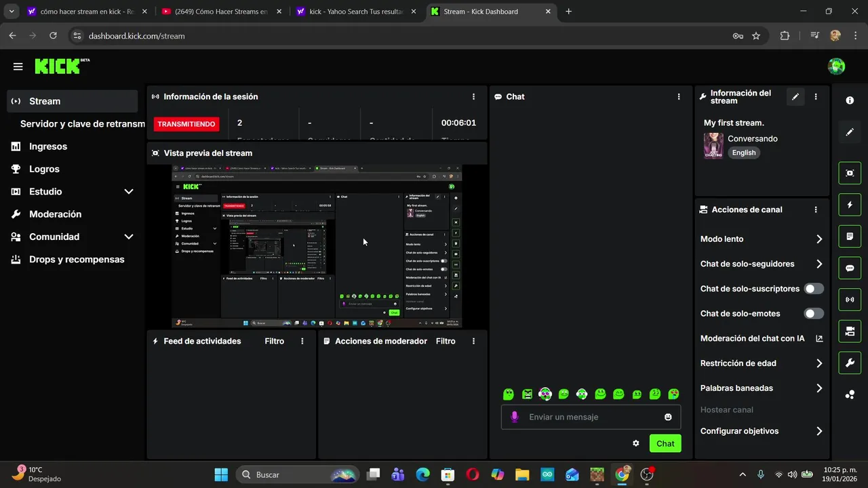Click the stream preview video thumbnail
The image size is (868, 488).
(x=317, y=245)
